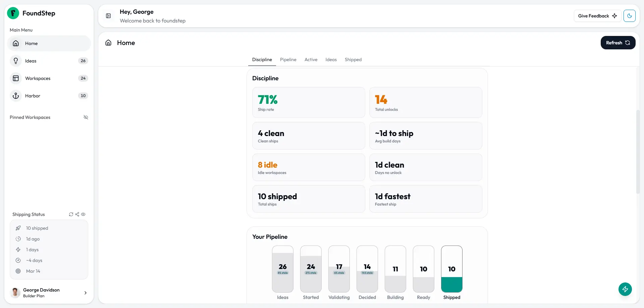Click the page vertical scrollbar

click(x=638, y=152)
